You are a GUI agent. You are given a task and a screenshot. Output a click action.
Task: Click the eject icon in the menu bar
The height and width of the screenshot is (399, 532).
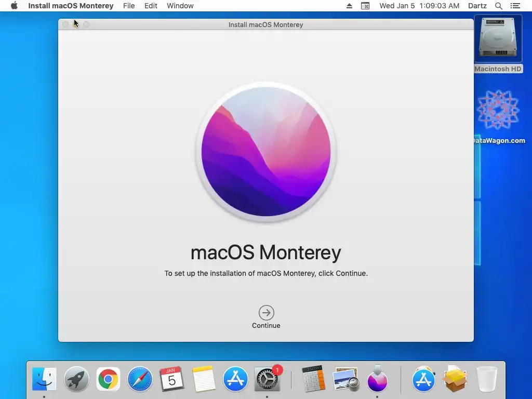point(349,6)
